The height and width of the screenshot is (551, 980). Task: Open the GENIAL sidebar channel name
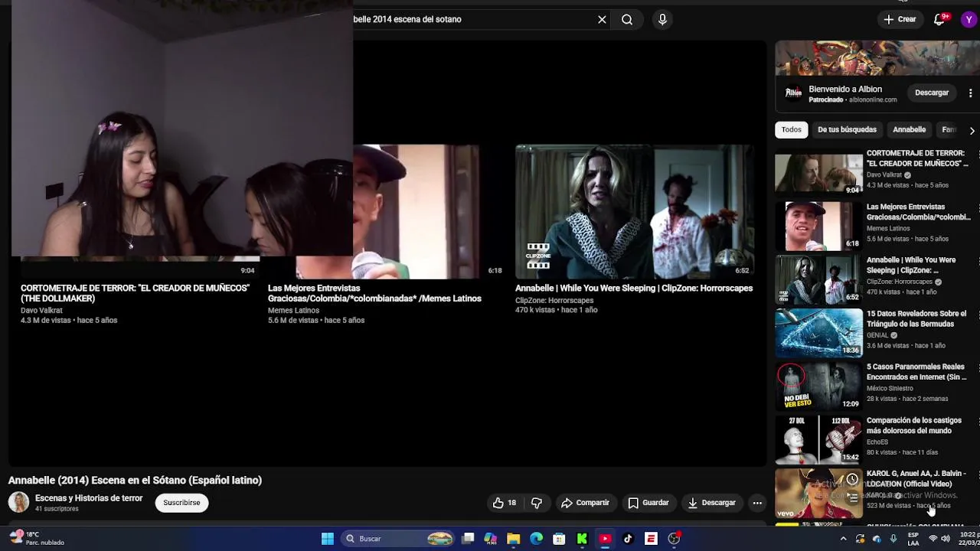pos(877,335)
